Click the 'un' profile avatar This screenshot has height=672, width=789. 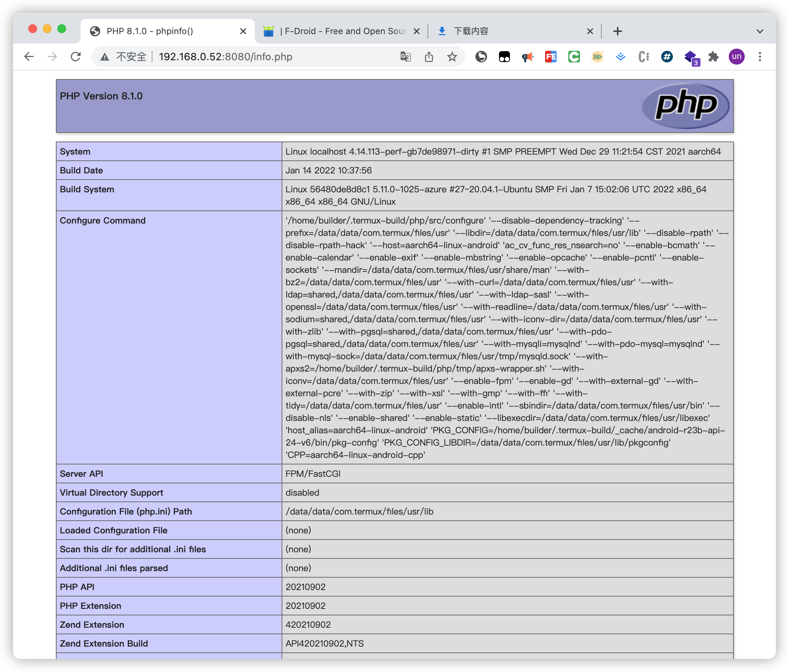(x=736, y=56)
